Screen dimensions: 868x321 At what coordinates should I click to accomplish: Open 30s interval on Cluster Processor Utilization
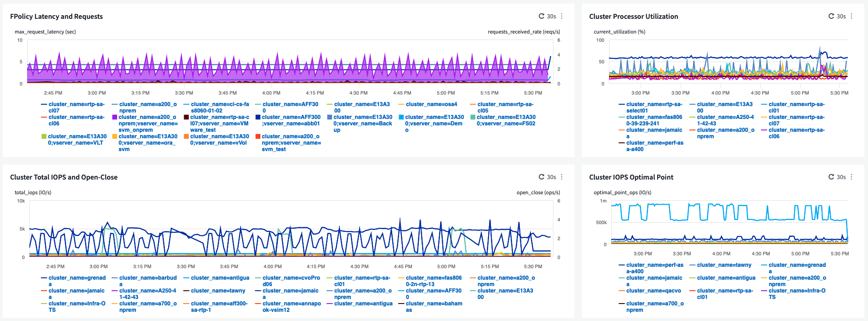[x=841, y=16]
